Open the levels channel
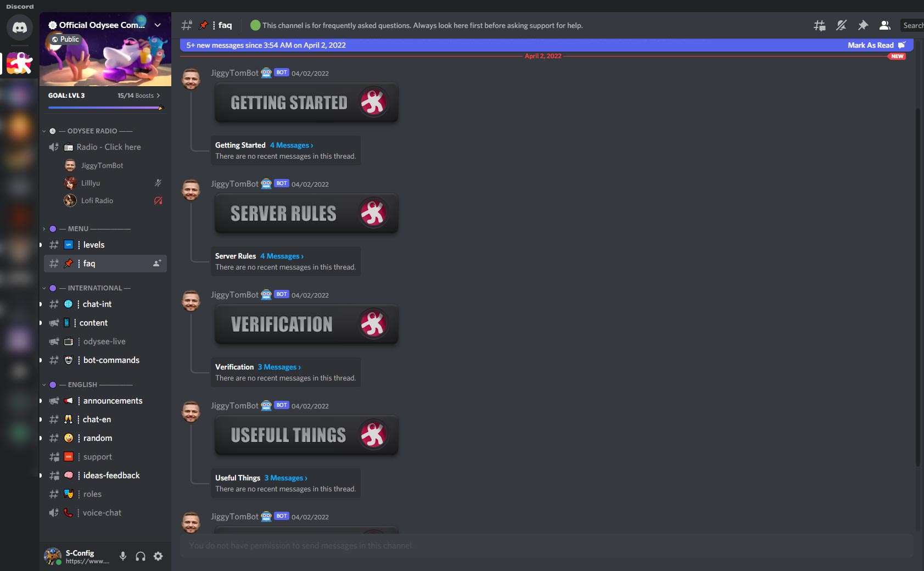This screenshot has width=924, height=571. [x=105, y=245]
